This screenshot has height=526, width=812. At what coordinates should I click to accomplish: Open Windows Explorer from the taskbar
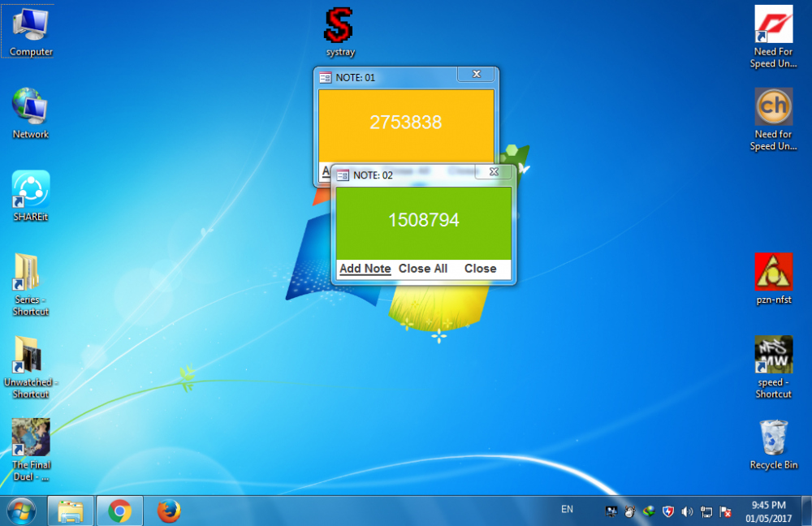click(71, 511)
